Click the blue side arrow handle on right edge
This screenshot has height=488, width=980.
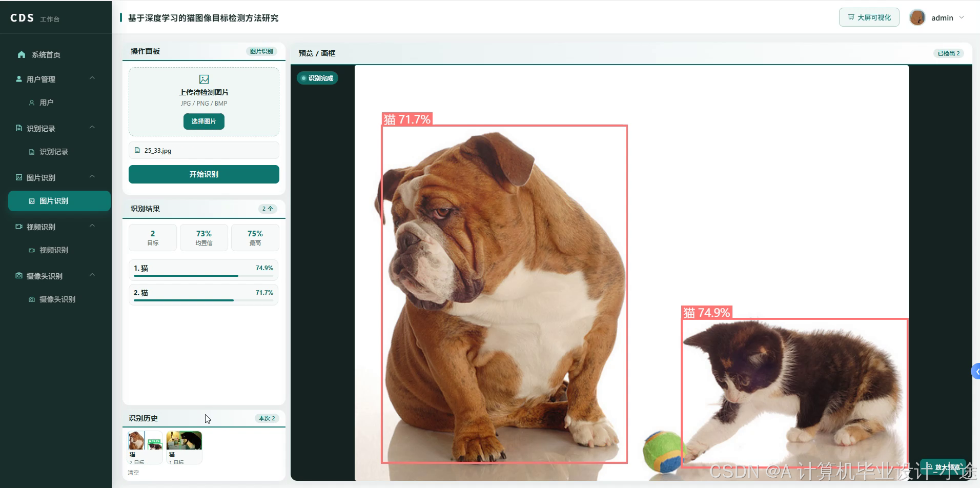click(975, 371)
